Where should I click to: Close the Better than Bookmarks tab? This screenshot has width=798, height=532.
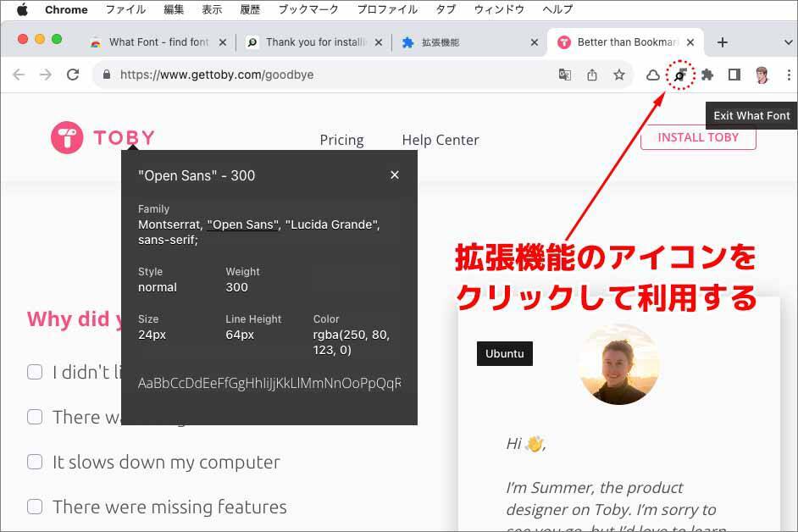pos(690,42)
